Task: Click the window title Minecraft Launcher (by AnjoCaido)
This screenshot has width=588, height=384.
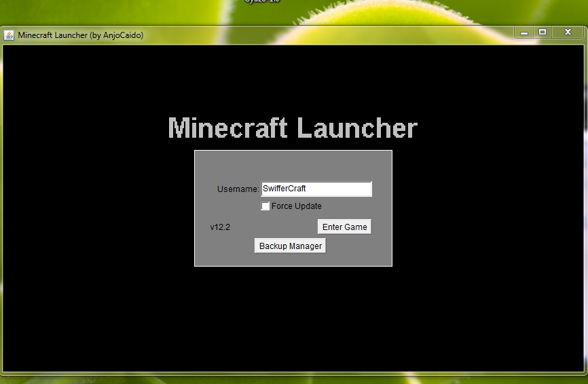Action: coord(81,35)
